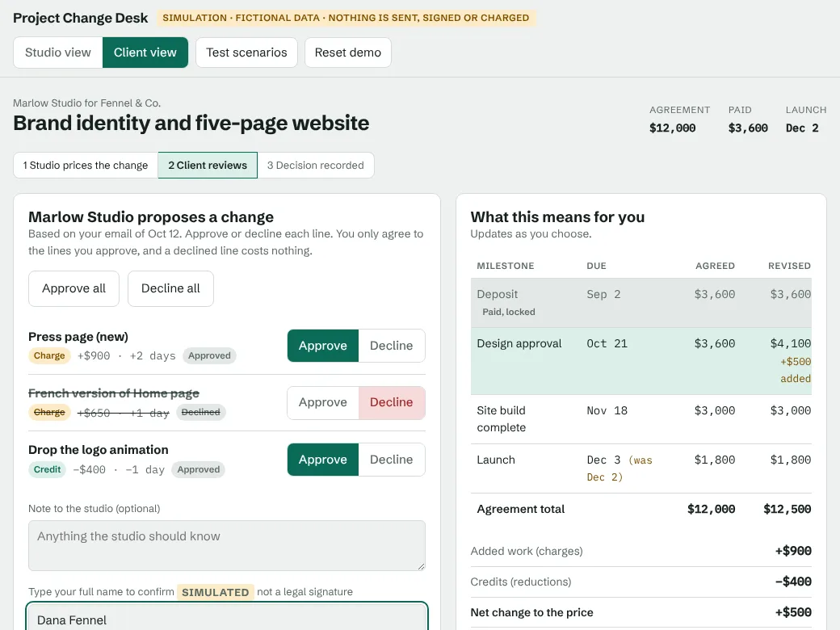This screenshot has width=840, height=630.
Task: Click Approve all button
Action: (x=74, y=289)
